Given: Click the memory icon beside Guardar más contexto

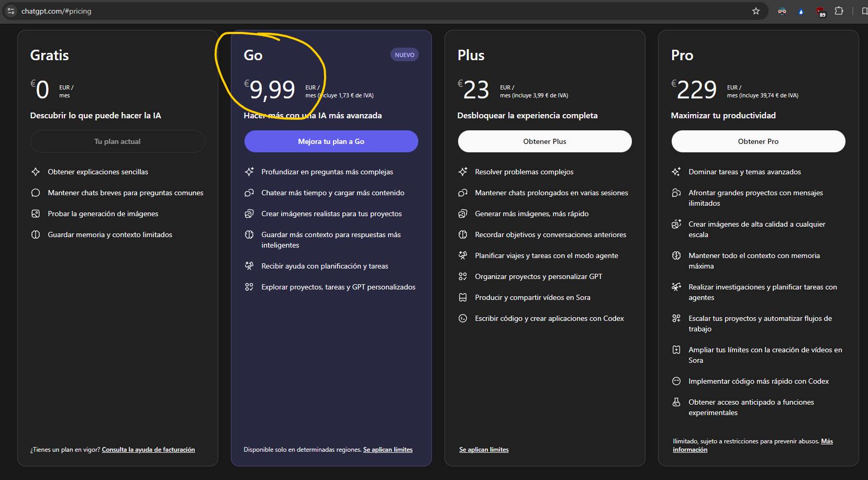Looking at the screenshot, I should (249, 235).
